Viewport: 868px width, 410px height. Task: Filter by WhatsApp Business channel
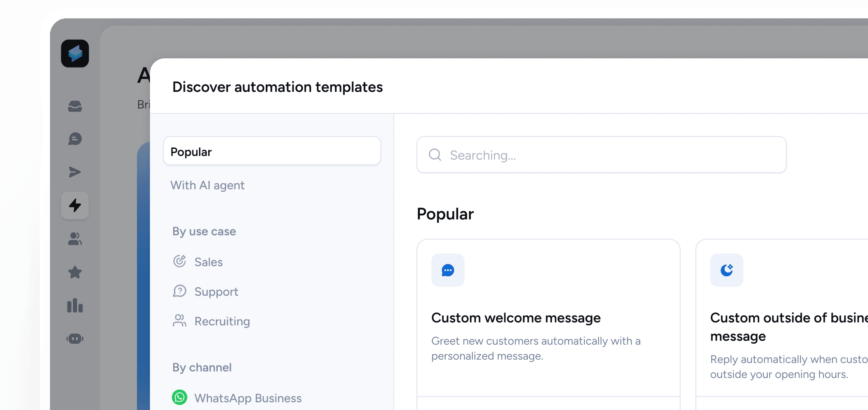coord(247,398)
